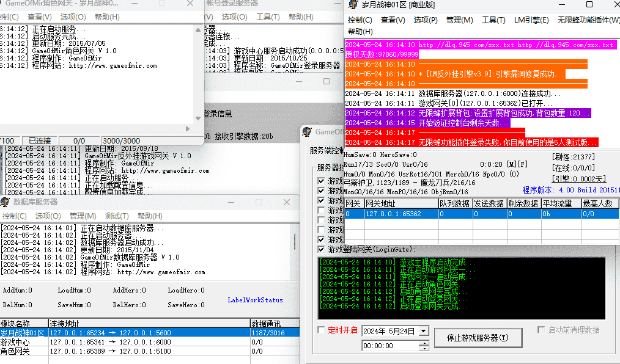Select the 岁月战神01区 row in 模块名称 list
620x364 pixels.
149,333
